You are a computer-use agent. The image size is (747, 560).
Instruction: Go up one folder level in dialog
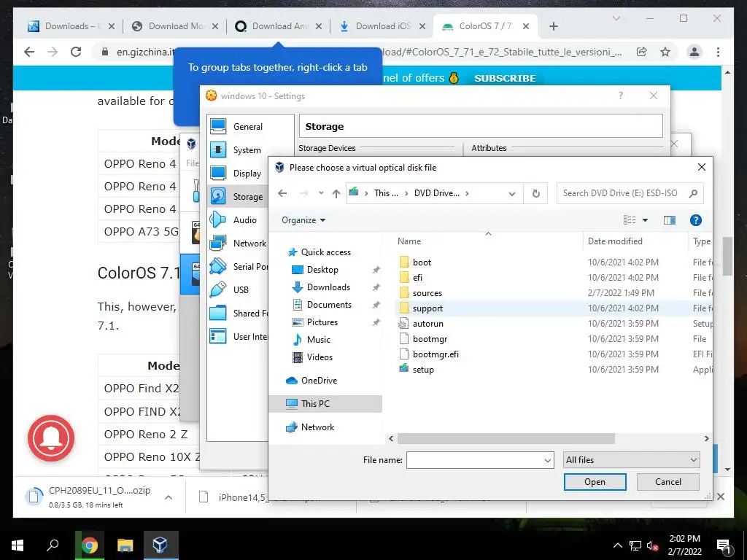(x=336, y=193)
